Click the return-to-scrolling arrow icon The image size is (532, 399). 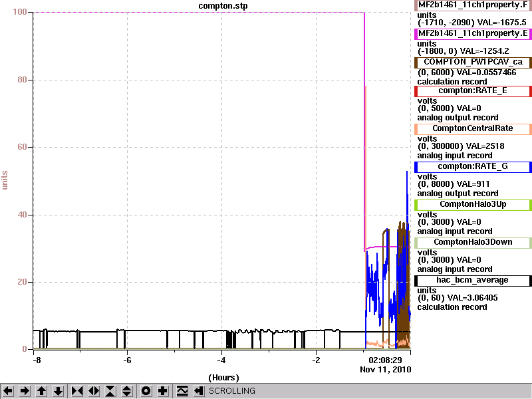[x=198, y=391]
